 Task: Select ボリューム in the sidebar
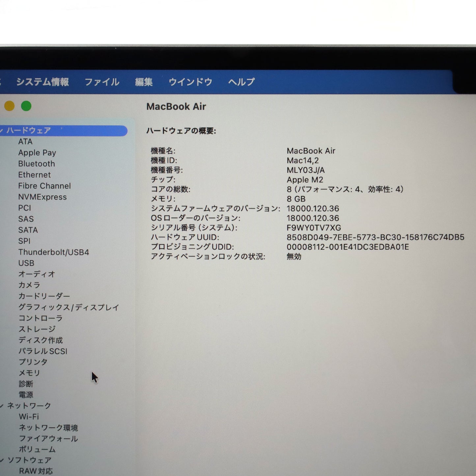coord(37,450)
